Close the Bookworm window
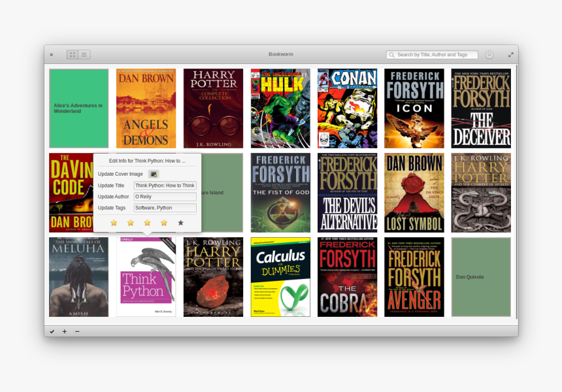562x392 pixels. [x=51, y=55]
